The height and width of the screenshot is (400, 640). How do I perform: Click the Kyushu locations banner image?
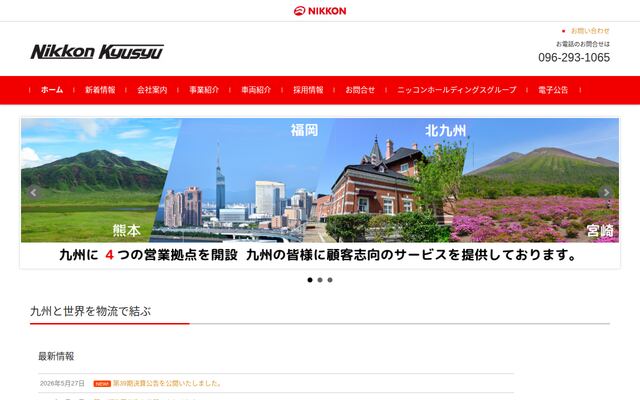(x=320, y=193)
